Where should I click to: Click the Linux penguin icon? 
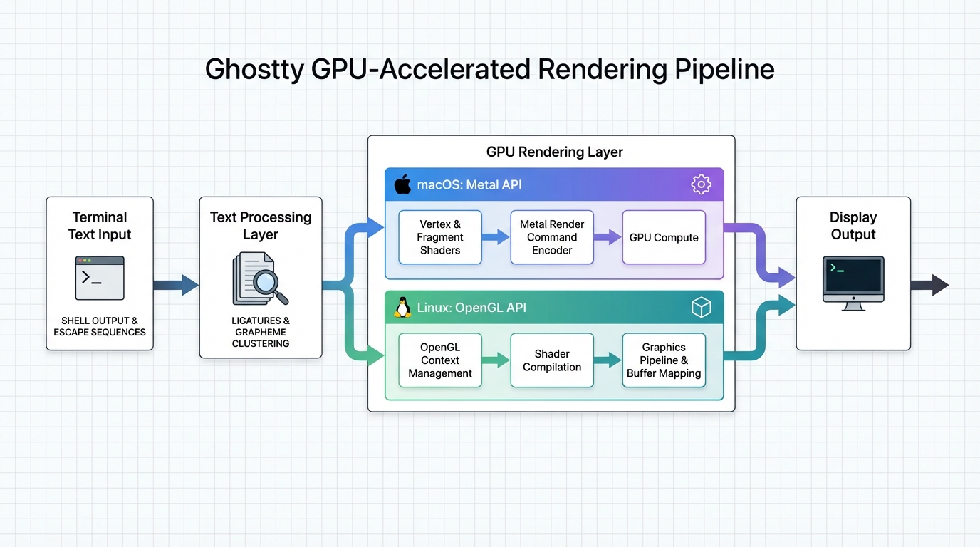pyautogui.click(x=403, y=308)
